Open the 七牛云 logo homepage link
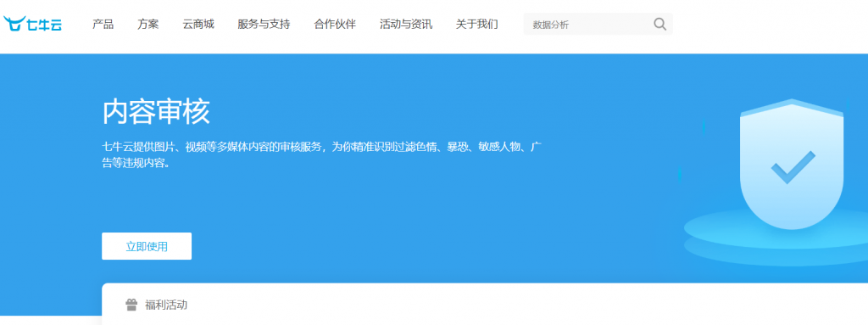The height and width of the screenshot is (325, 868). 32,24
